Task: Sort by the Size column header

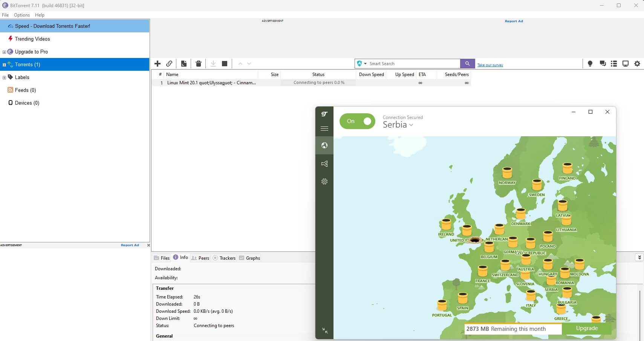Action: point(269,75)
